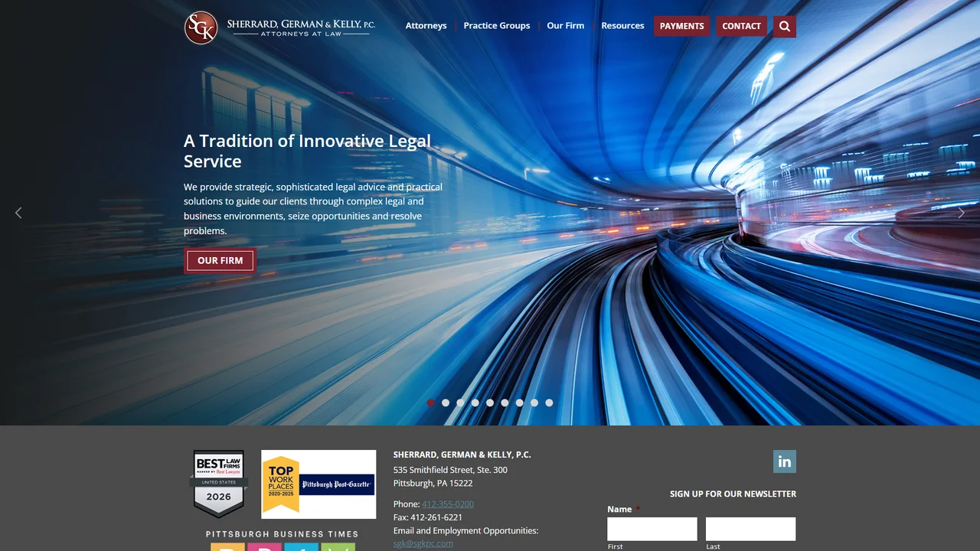Click the "SIGN UP FOR OUR NEWSLETTER" heading
980x551 pixels.
[x=733, y=494]
